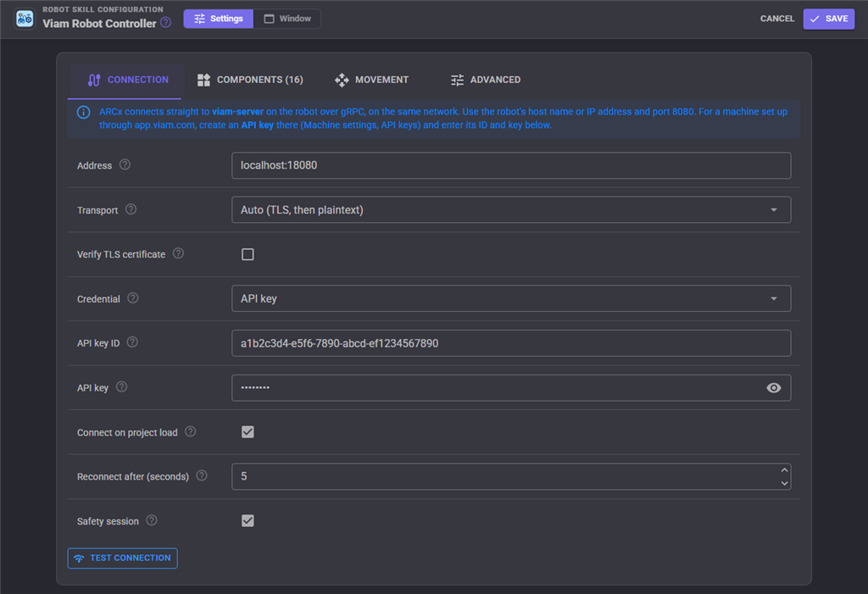Switch to the Components (16) tab
The height and width of the screenshot is (594, 868).
250,80
